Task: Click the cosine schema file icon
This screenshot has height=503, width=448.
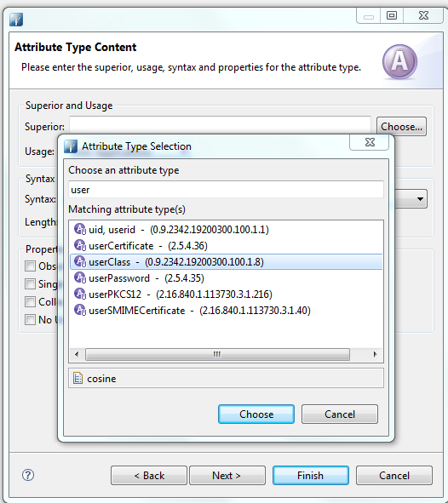Action: point(78,378)
